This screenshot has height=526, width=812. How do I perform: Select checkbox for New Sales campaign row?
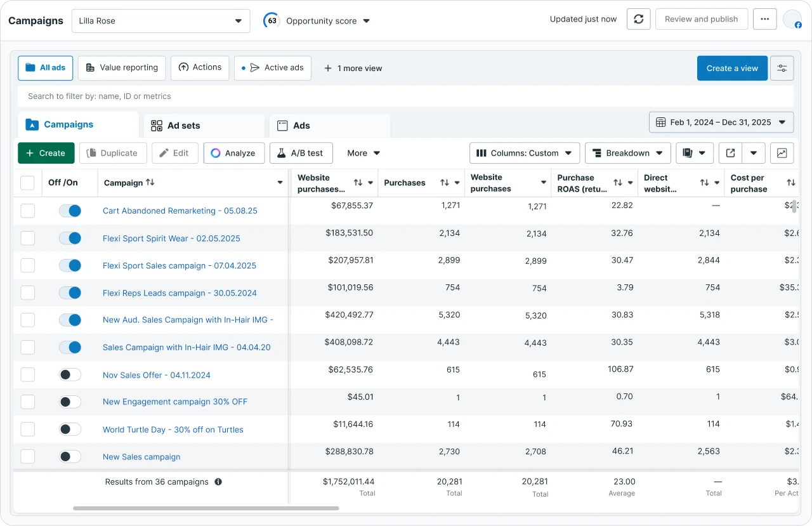(x=27, y=456)
